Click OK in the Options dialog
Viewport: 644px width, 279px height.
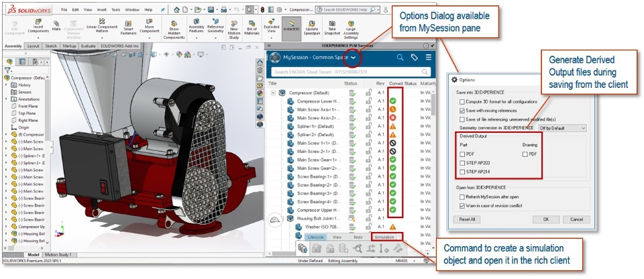pyautogui.click(x=546, y=219)
